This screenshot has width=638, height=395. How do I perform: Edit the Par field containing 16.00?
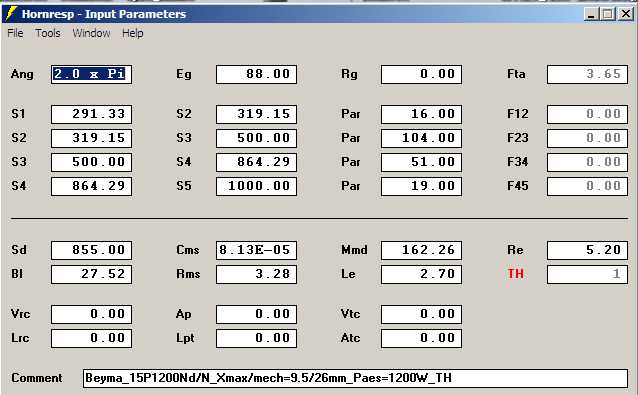(421, 114)
